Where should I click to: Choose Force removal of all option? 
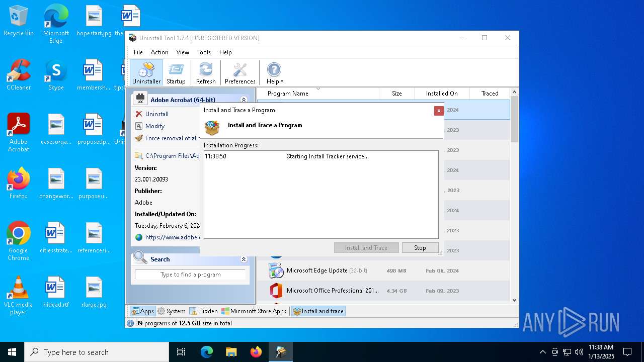167,138
